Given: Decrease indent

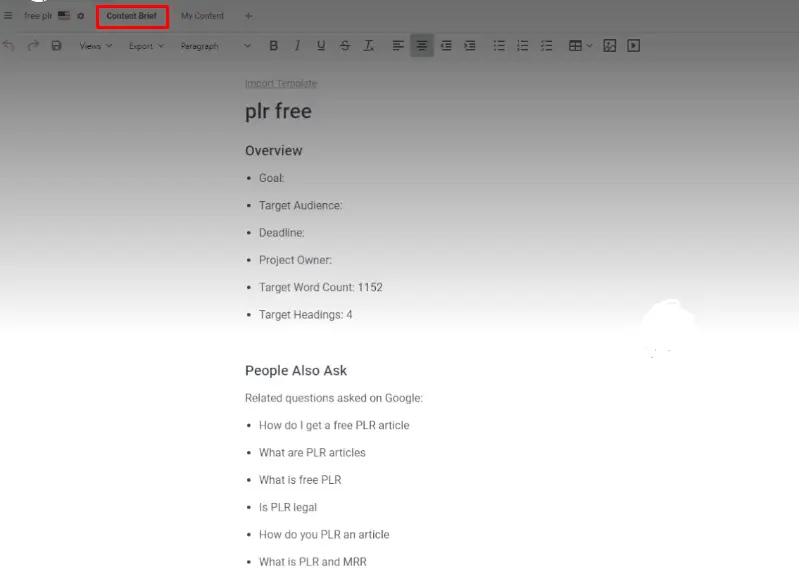Looking at the screenshot, I should click(x=446, y=46).
